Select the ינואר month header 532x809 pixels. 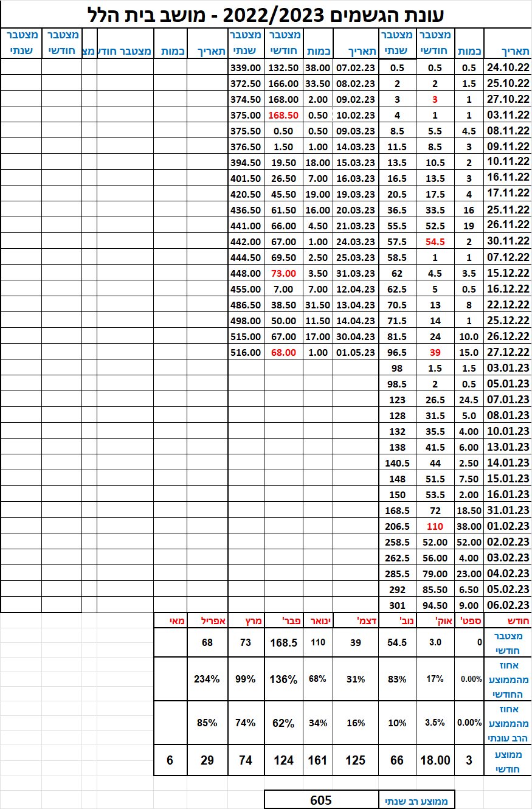coord(317,620)
